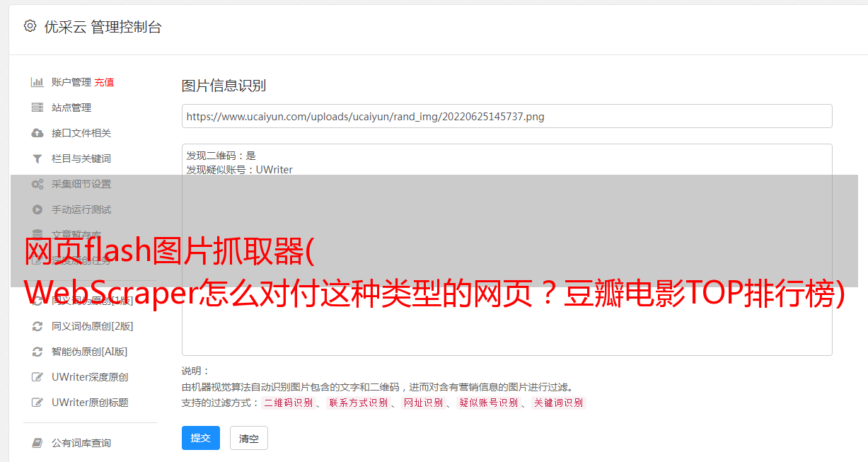This screenshot has height=462, width=868.
Task: Click the play icon for 手动运行测试
Action: [x=37, y=209]
